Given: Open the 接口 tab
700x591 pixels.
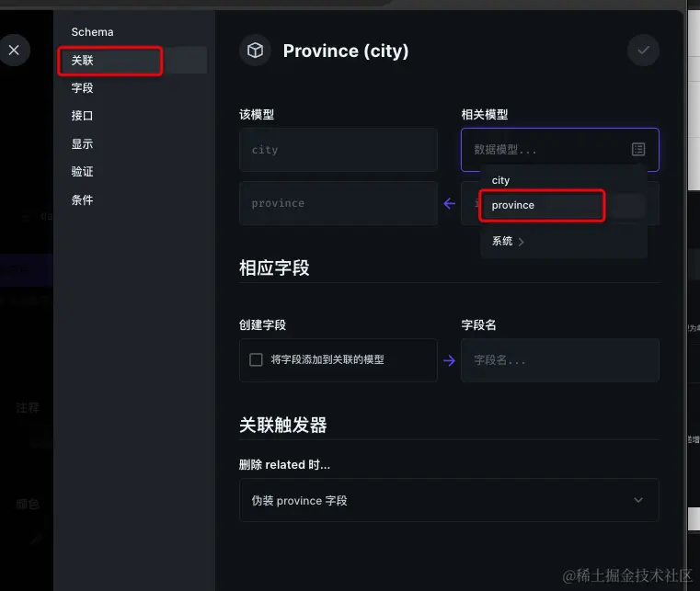Looking at the screenshot, I should tap(83, 116).
